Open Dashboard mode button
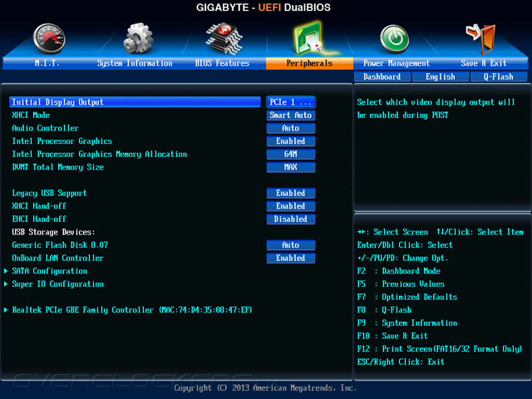This screenshot has height=399, width=532. pyautogui.click(x=382, y=76)
